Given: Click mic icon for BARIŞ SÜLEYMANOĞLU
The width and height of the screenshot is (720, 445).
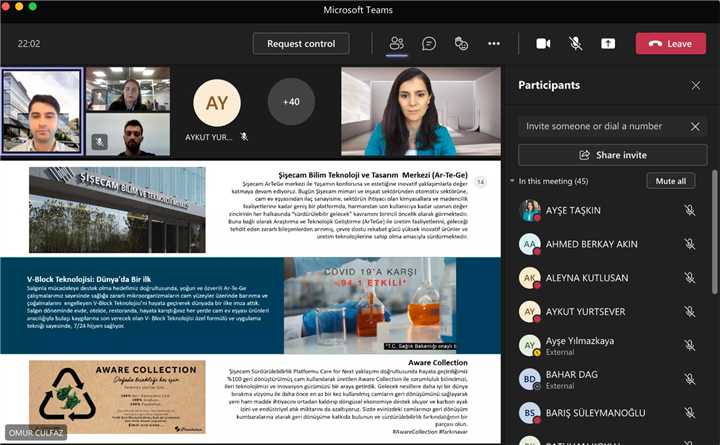Looking at the screenshot, I should pos(689,413).
